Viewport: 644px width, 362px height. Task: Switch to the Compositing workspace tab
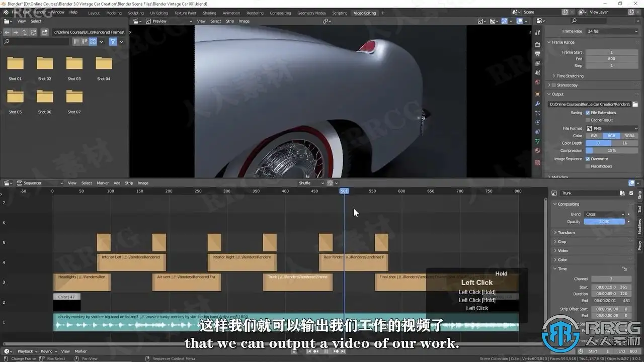pyautogui.click(x=280, y=13)
